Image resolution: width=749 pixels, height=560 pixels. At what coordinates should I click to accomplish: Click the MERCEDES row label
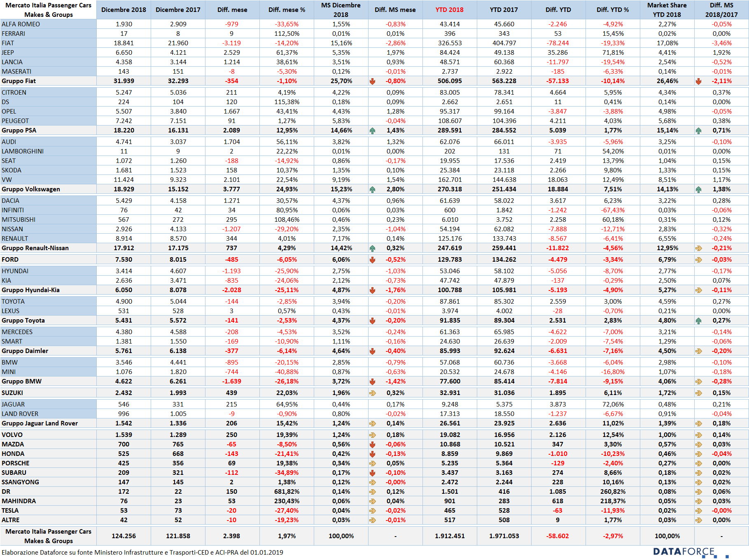pyautogui.click(x=17, y=332)
